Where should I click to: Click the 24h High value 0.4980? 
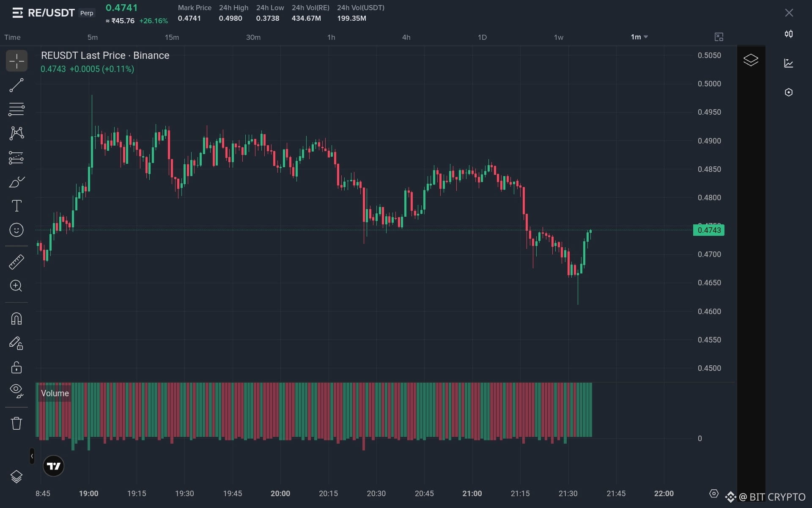[230, 18]
